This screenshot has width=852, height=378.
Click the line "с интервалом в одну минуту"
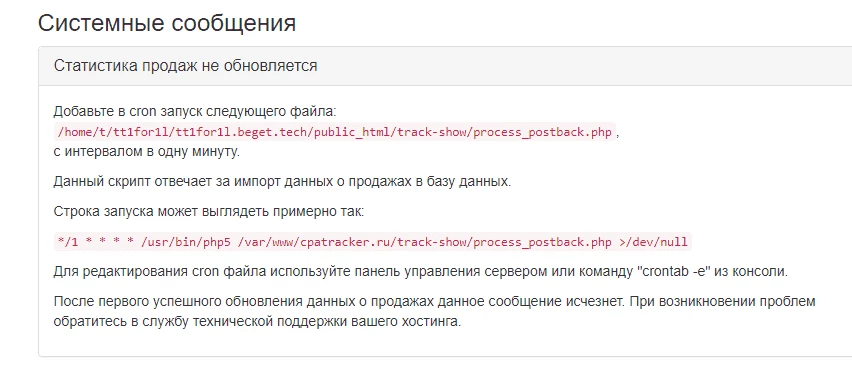tap(146, 152)
